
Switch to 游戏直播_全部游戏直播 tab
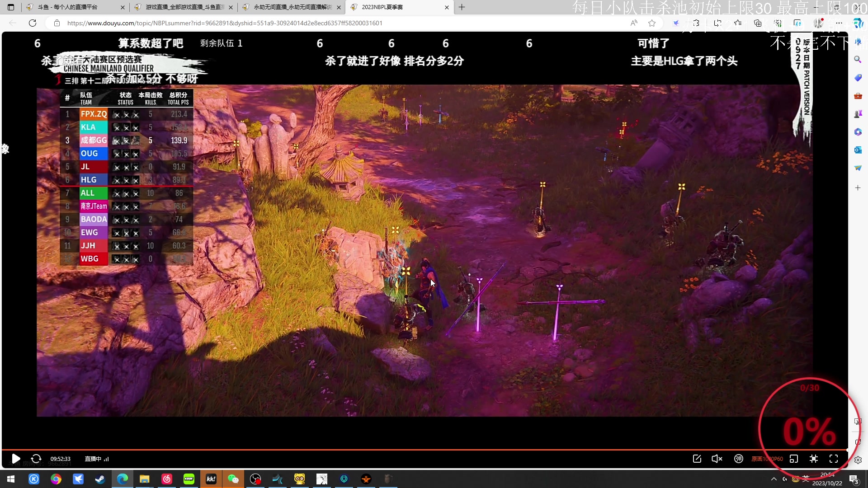pos(183,7)
